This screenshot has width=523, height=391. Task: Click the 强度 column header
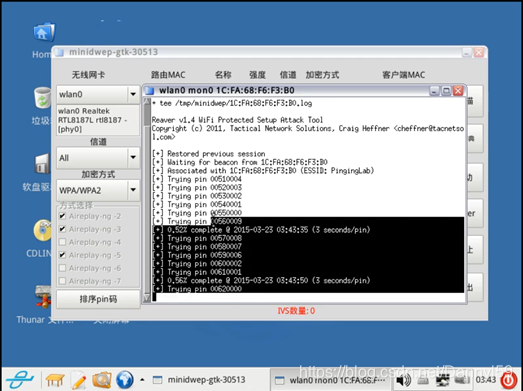pos(257,75)
